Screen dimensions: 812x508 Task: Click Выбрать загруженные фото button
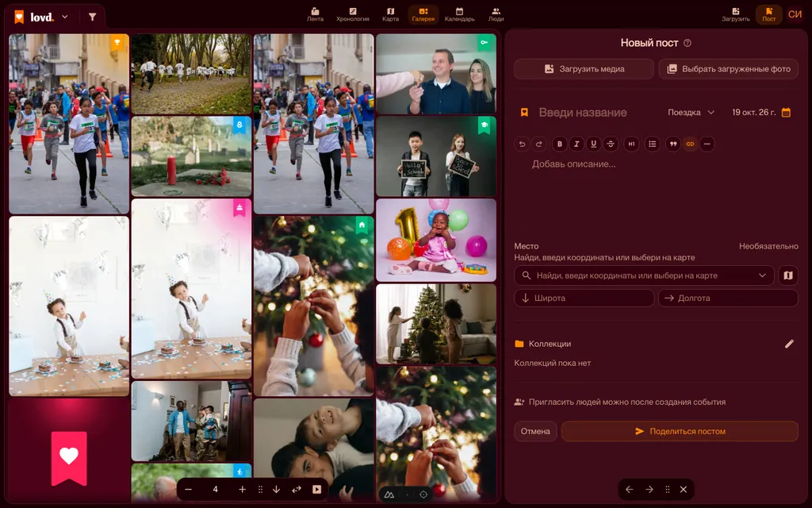(729, 69)
